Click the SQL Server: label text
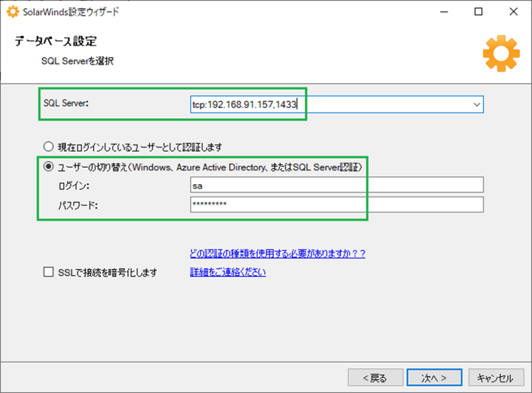Screen dimensions: 532x393 (66, 103)
